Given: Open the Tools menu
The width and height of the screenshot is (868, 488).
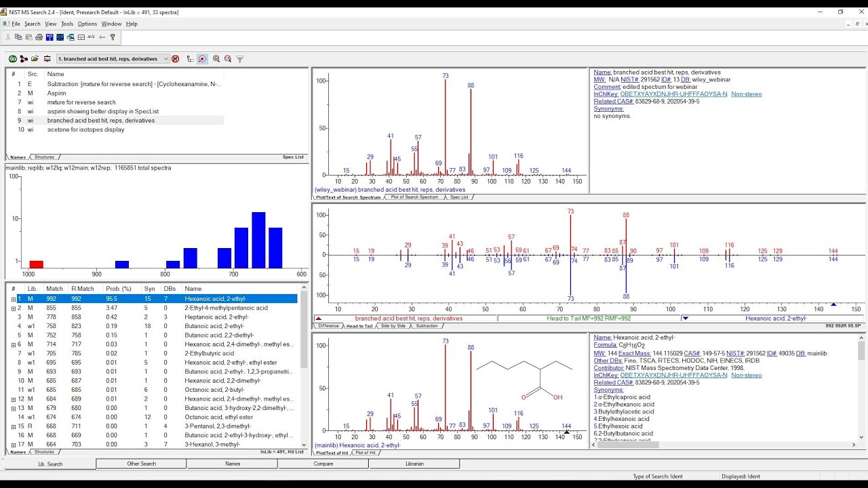Looking at the screenshot, I should 67,24.
